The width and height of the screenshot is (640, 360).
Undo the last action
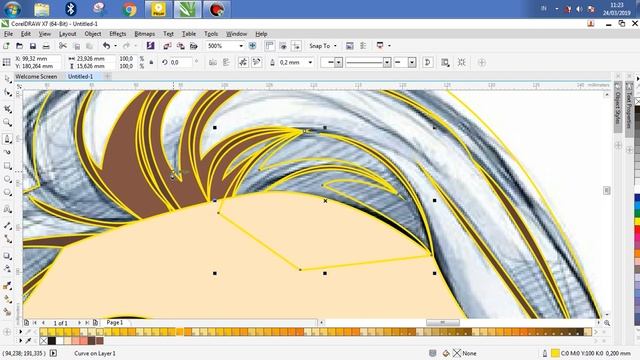click(x=107, y=46)
